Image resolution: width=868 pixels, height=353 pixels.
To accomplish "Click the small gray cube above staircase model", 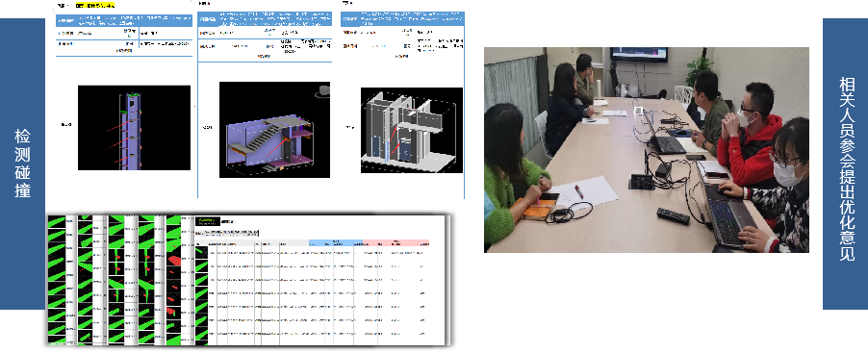I will click(324, 90).
